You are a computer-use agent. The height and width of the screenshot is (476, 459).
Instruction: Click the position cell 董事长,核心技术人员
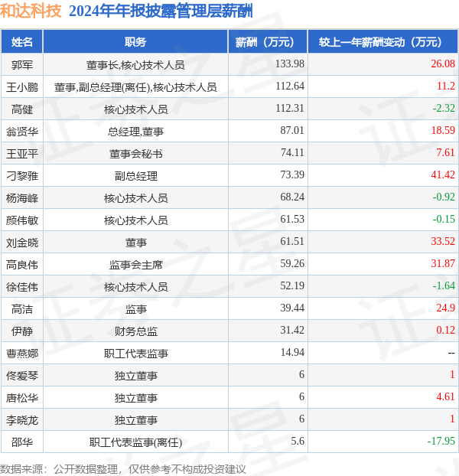pos(135,65)
